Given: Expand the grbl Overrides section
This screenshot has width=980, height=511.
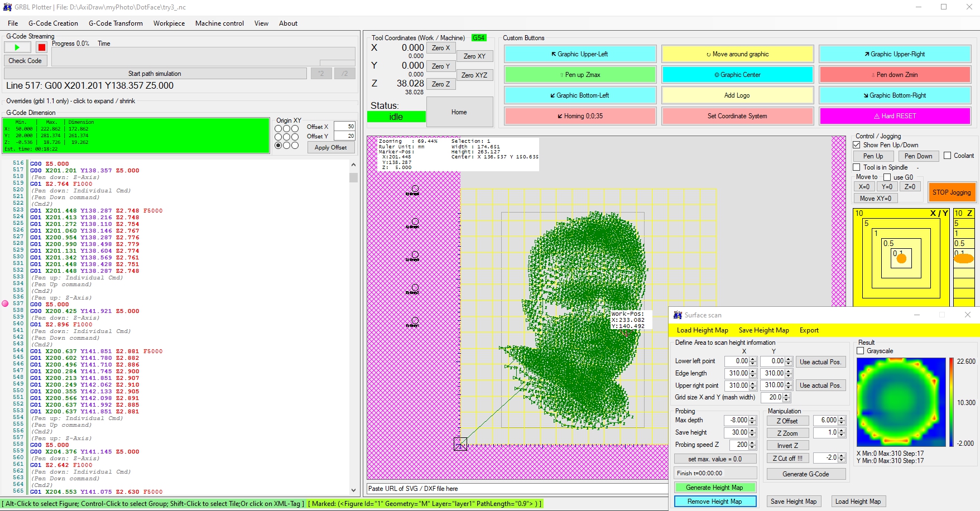Looking at the screenshot, I should coord(70,101).
